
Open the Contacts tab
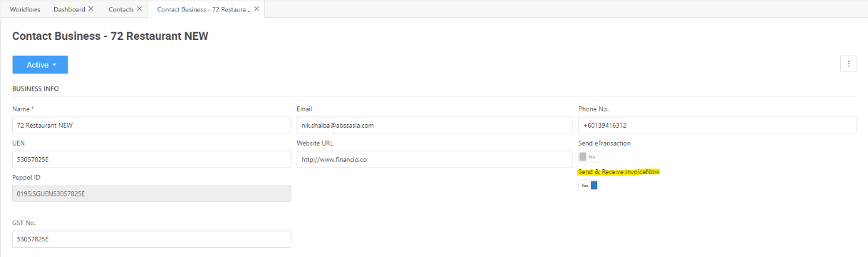pyautogui.click(x=120, y=9)
